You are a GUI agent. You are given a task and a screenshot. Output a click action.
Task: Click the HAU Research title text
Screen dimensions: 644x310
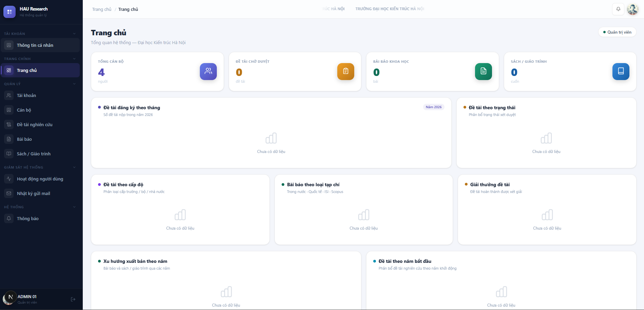click(34, 9)
